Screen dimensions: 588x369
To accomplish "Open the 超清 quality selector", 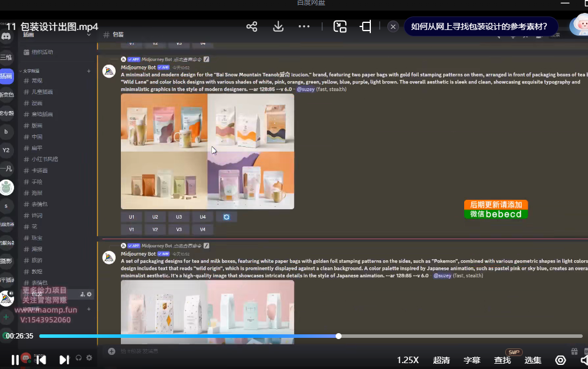I will (x=441, y=360).
